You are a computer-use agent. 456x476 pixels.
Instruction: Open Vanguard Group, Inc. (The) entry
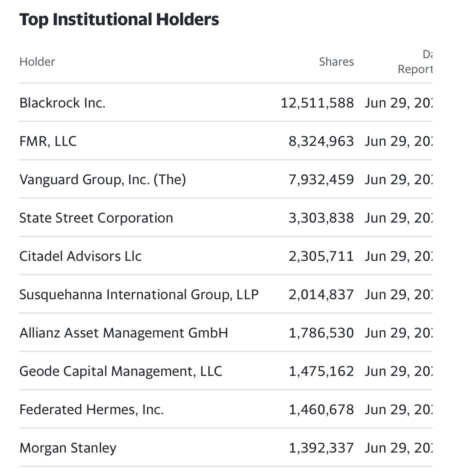103,180
